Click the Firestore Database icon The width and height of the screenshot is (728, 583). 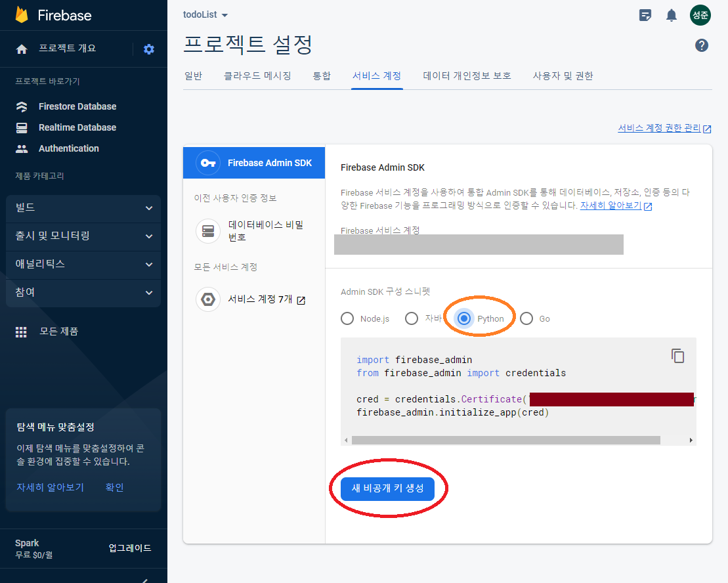tap(22, 107)
